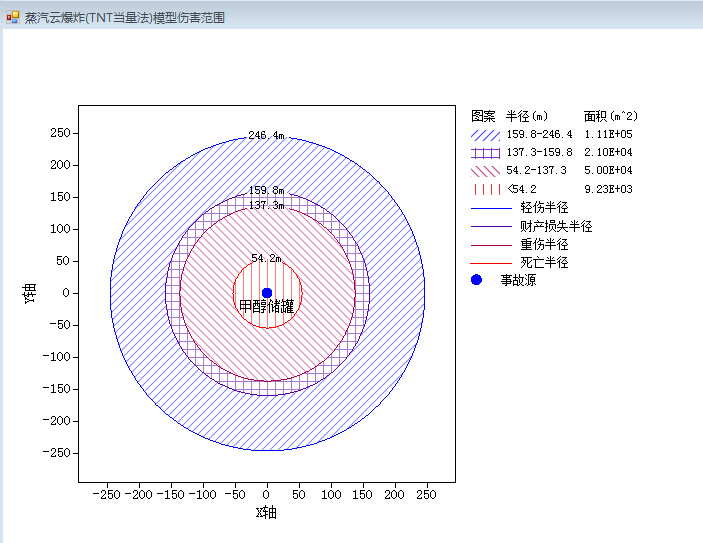703x543 pixels.
Task: Click the blue 轻伤半径 legend line
Action: pos(491,208)
